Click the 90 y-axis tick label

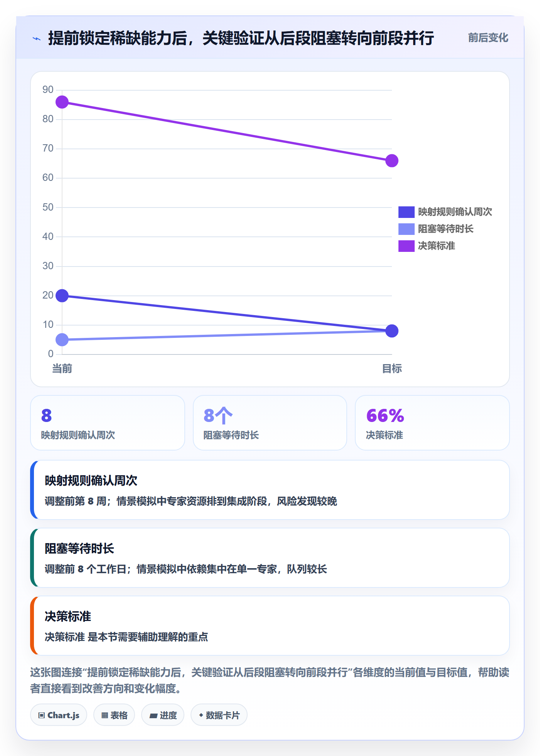(x=48, y=89)
